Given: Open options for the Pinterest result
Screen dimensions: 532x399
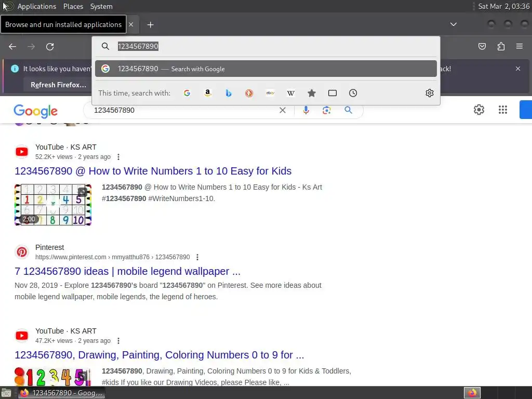Looking at the screenshot, I should click(x=197, y=257).
